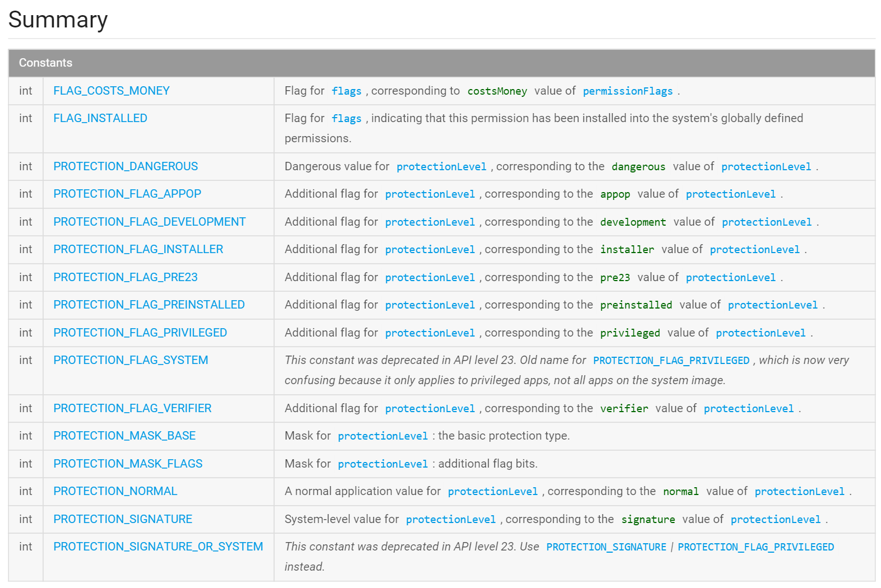The height and width of the screenshot is (588, 881).
Task: Click the PROTECTION_DANGEROUS constant link
Action: (x=126, y=166)
